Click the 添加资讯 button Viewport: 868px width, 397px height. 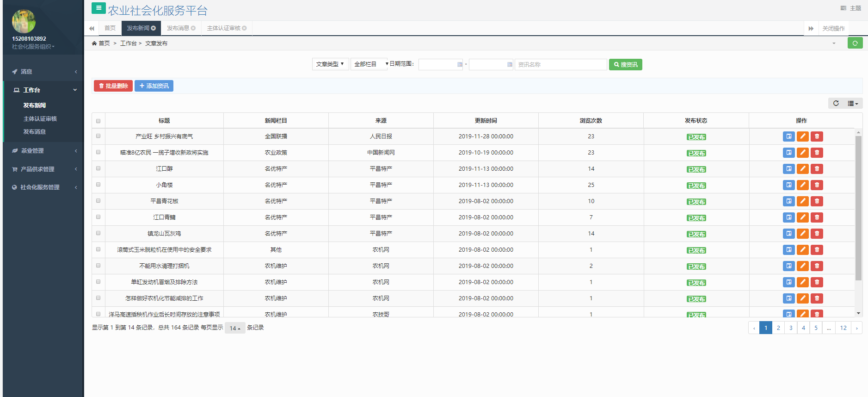point(154,86)
